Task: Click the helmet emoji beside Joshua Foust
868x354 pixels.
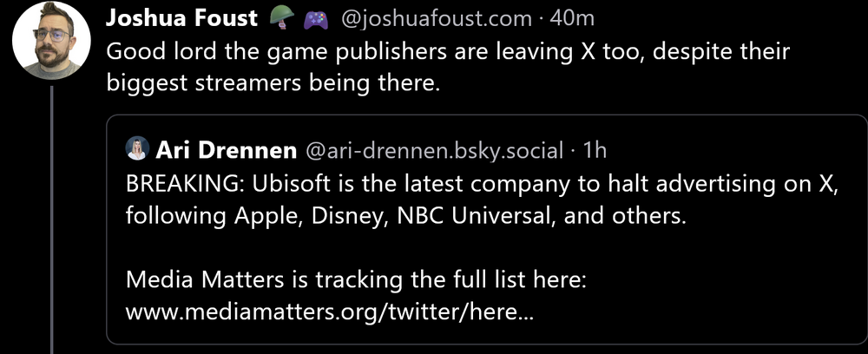Action: tap(281, 18)
